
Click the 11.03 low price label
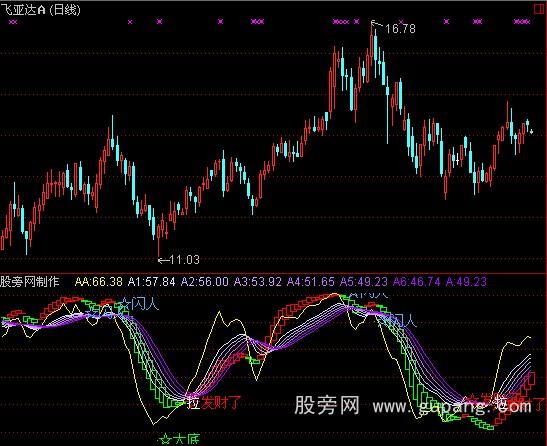tap(185, 260)
